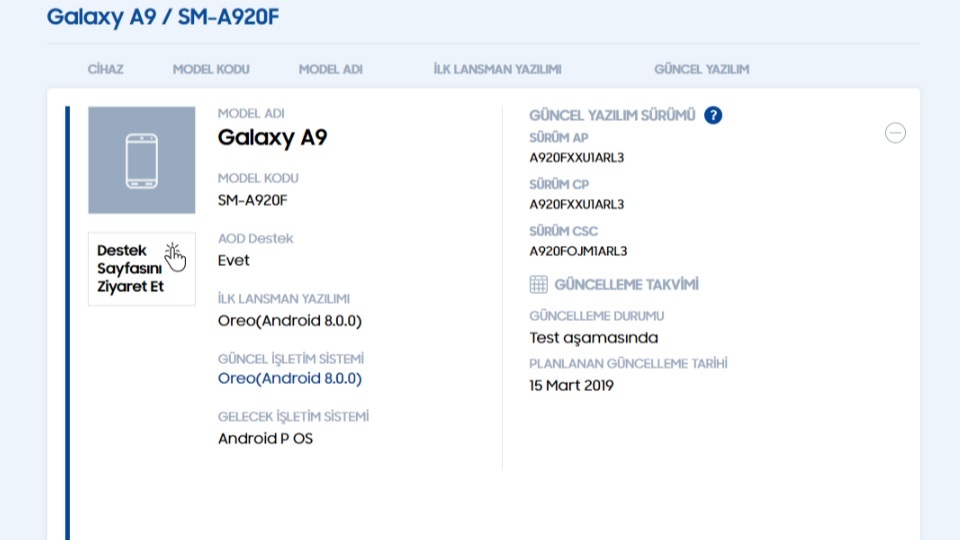Select the İLK LANSMAN YAZILIMI column header

tap(497, 69)
